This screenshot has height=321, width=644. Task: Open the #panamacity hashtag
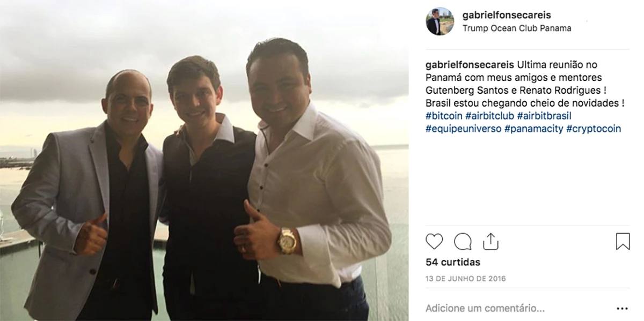point(534,129)
